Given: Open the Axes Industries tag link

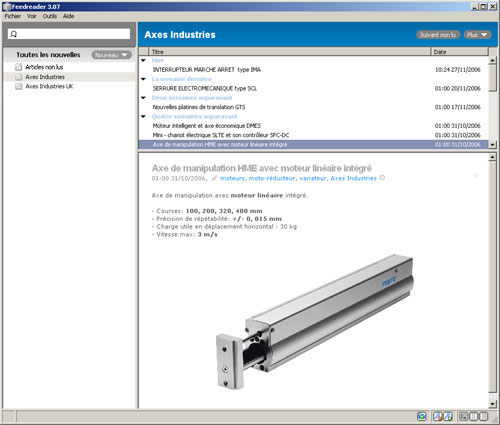Looking at the screenshot, I should point(353,178).
